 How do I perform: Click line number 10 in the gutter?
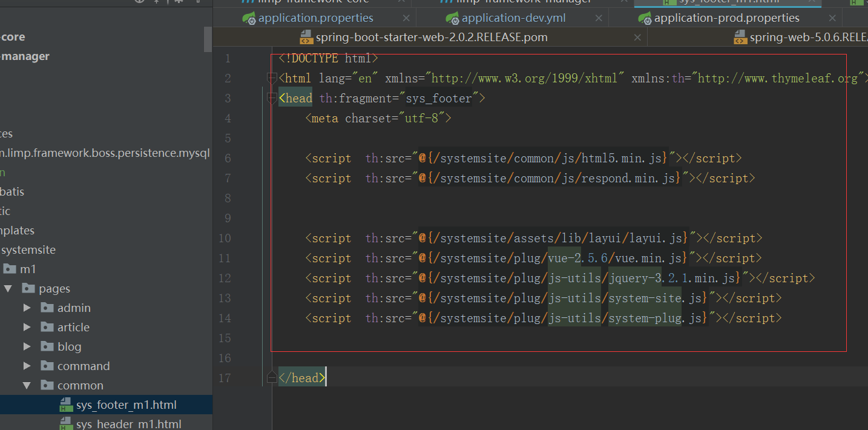225,238
